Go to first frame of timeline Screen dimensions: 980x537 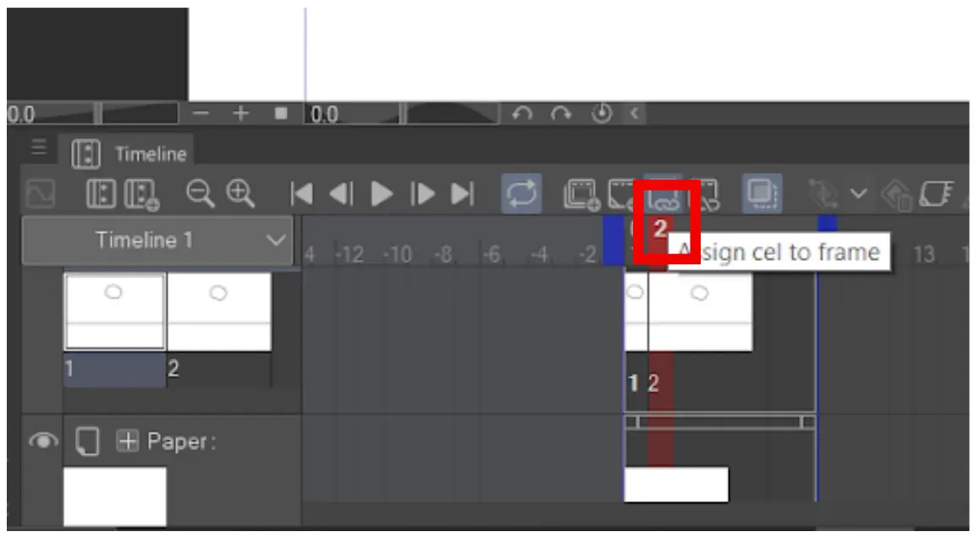[301, 193]
